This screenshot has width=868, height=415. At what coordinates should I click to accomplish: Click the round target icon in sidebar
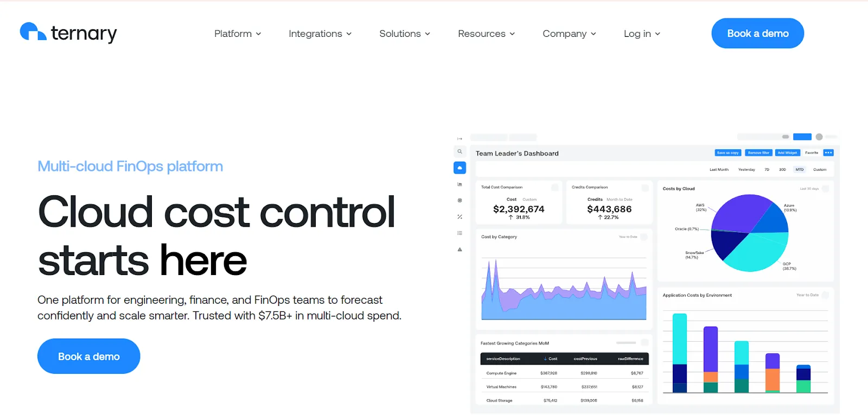459,200
